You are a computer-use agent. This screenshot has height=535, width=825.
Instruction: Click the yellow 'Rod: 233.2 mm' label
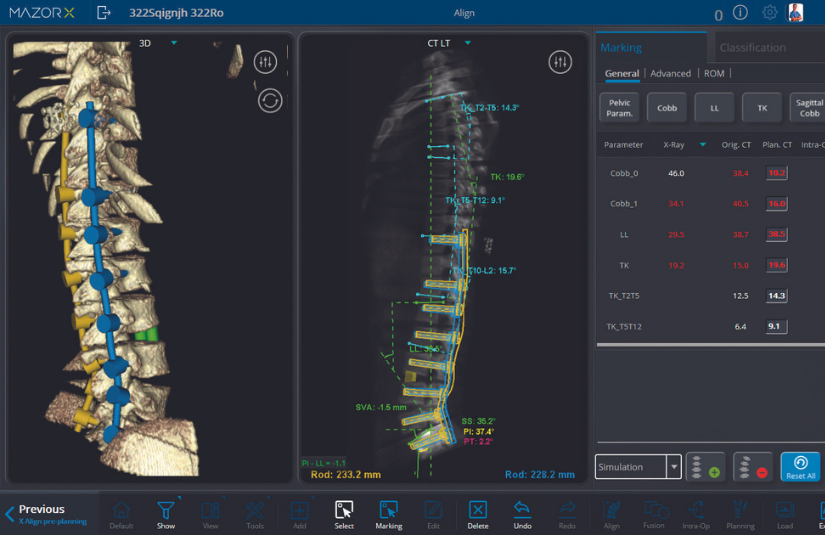pos(346,475)
